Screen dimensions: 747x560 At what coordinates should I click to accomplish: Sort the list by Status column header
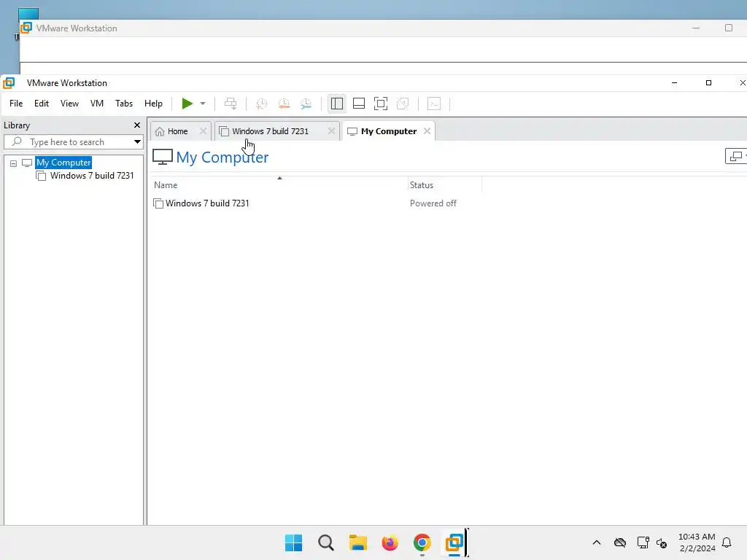tap(445, 184)
